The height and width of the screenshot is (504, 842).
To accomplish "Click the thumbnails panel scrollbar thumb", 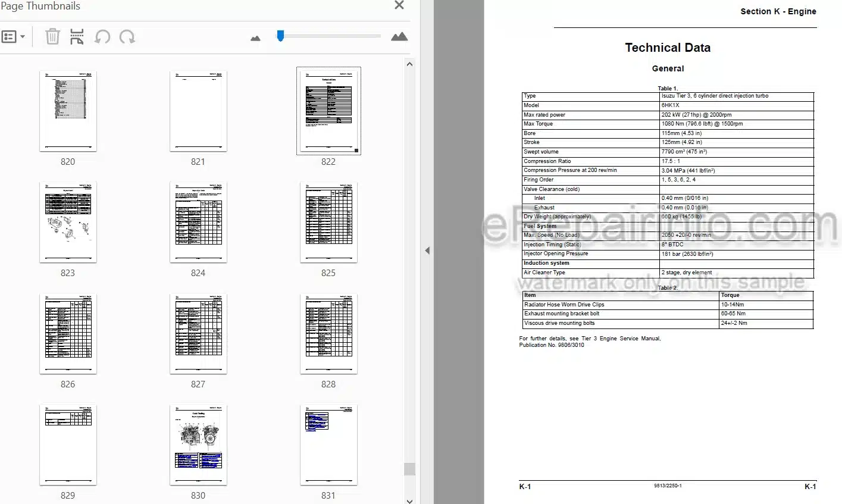I will click(409, 469).
